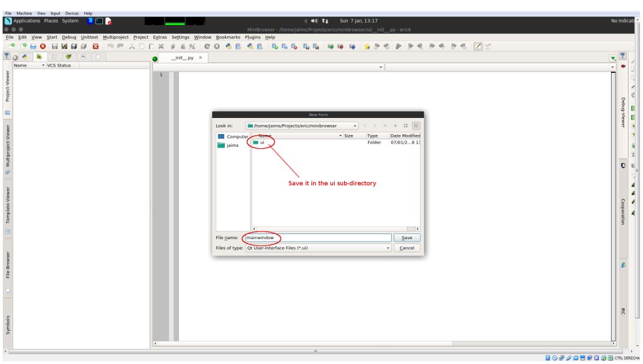643x364 pixels.
Task: Open the Plugins menu
Action: coord(252,37)
